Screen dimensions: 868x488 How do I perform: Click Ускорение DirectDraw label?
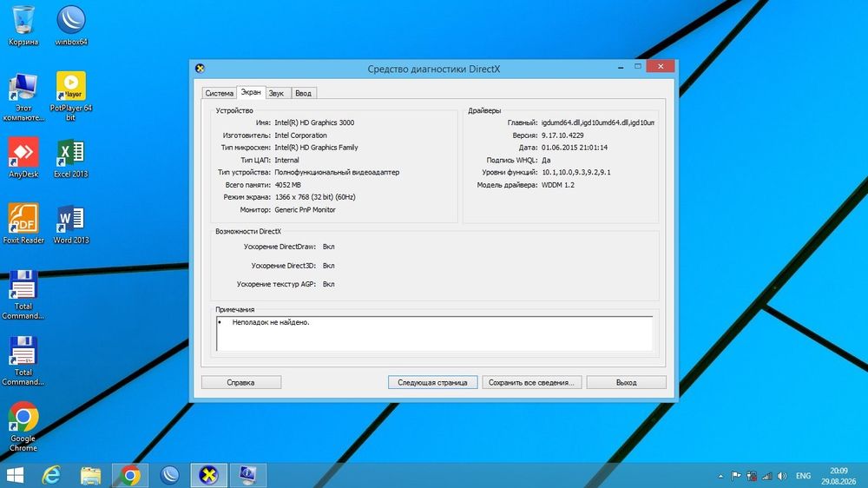point(280,247)
